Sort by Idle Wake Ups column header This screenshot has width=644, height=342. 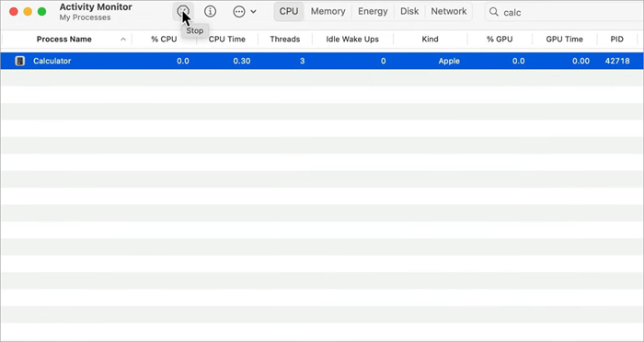[352, 40]
